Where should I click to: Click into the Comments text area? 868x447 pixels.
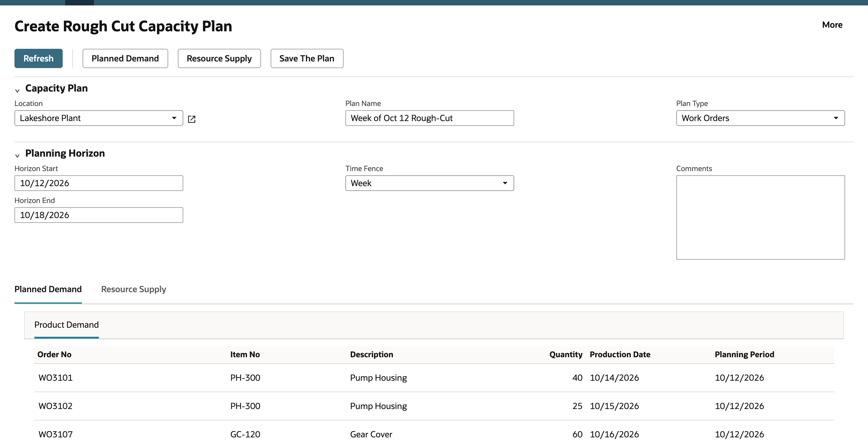click(760, 217)
